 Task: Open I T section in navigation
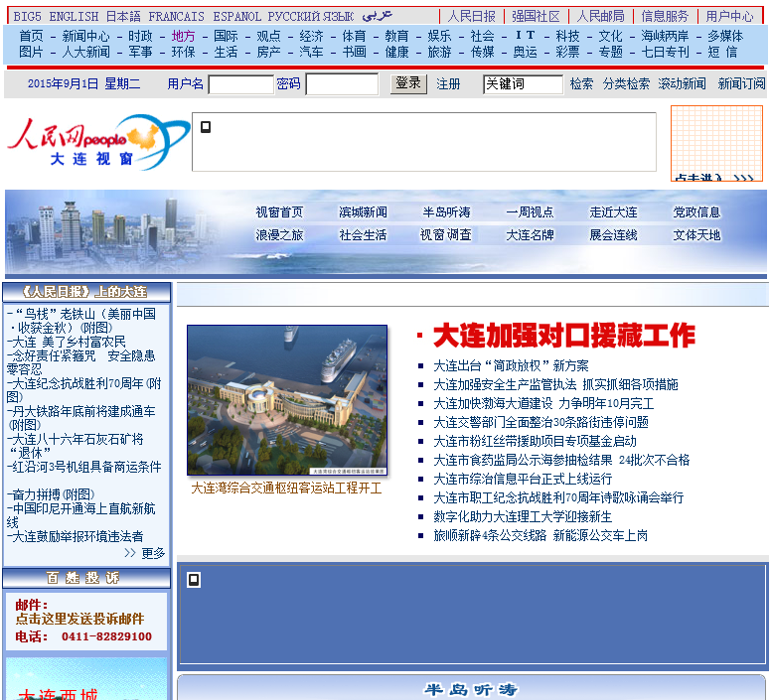526,36
